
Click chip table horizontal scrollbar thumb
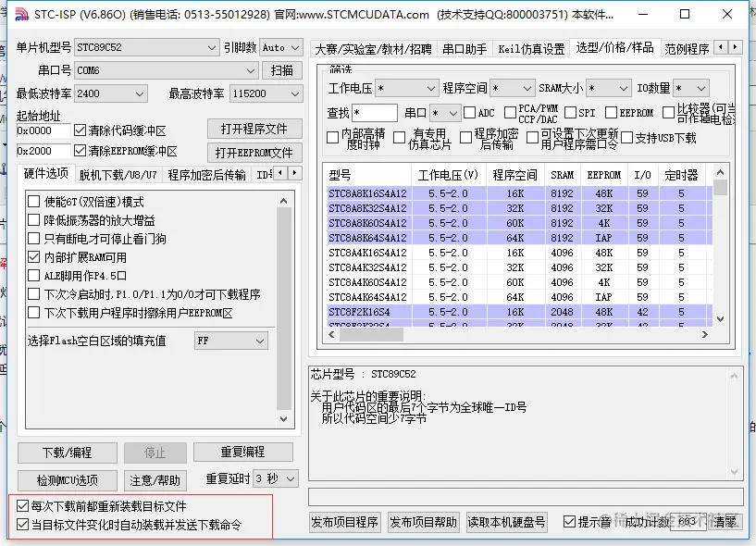click(371, 334)
